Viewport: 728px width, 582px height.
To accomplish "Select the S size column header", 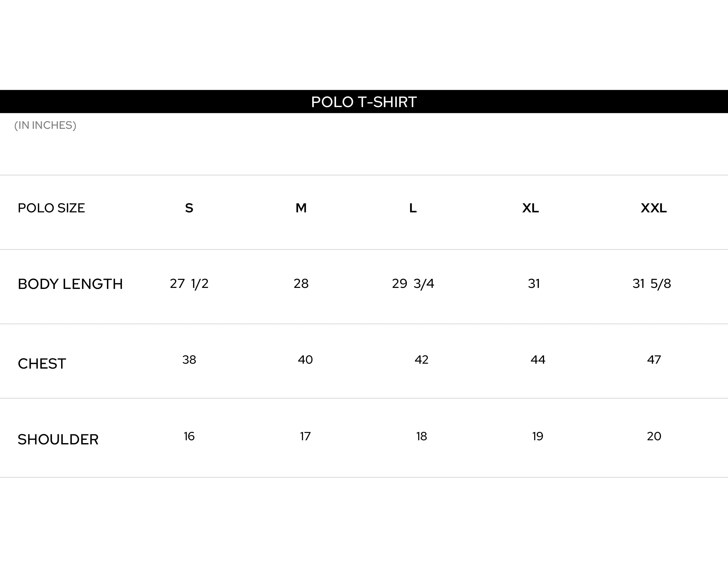I will pyautogui.click(x=189, y=208).
